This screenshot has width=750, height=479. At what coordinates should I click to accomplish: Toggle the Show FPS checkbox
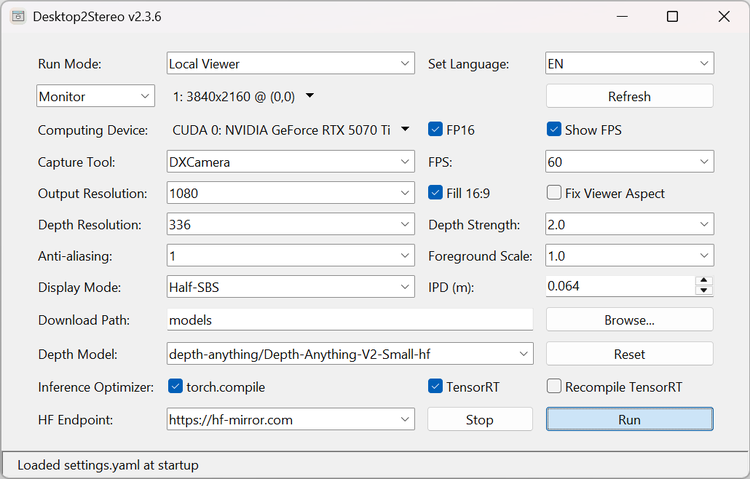[x=554, y=129]
